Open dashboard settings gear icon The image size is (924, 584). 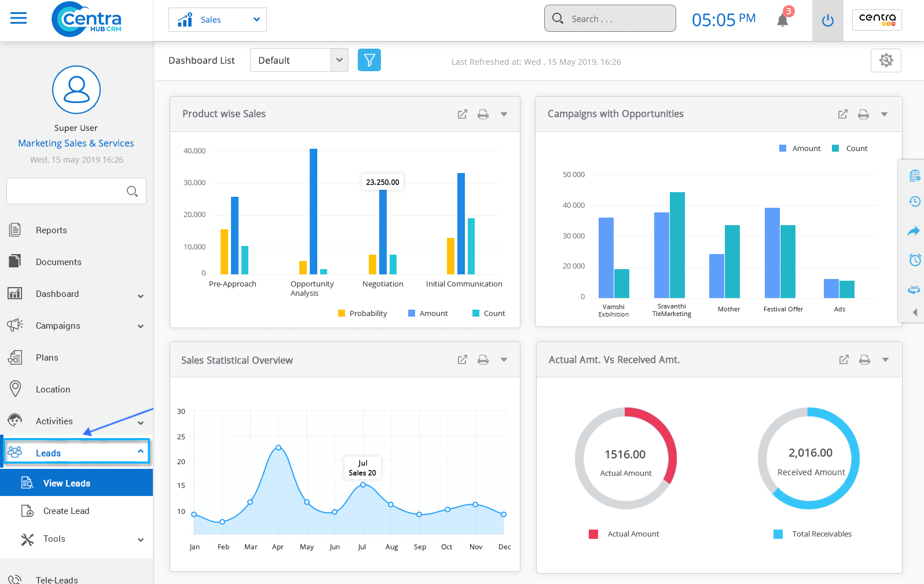click(x=885, y=60)
